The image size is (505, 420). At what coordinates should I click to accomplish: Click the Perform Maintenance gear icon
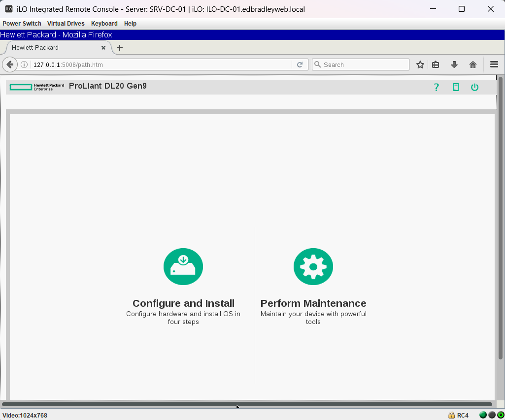click(x=313, y=266)
